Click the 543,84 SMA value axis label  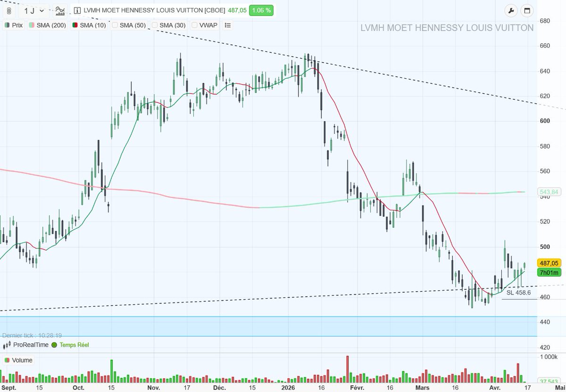[548, 192]
